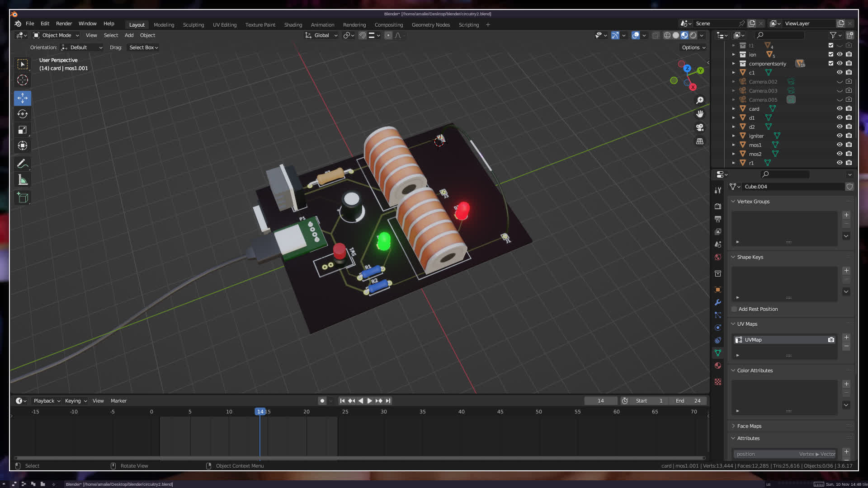868x488 pixels.
Task: Expand the mos1 tree item
Action: pos(734,145)
